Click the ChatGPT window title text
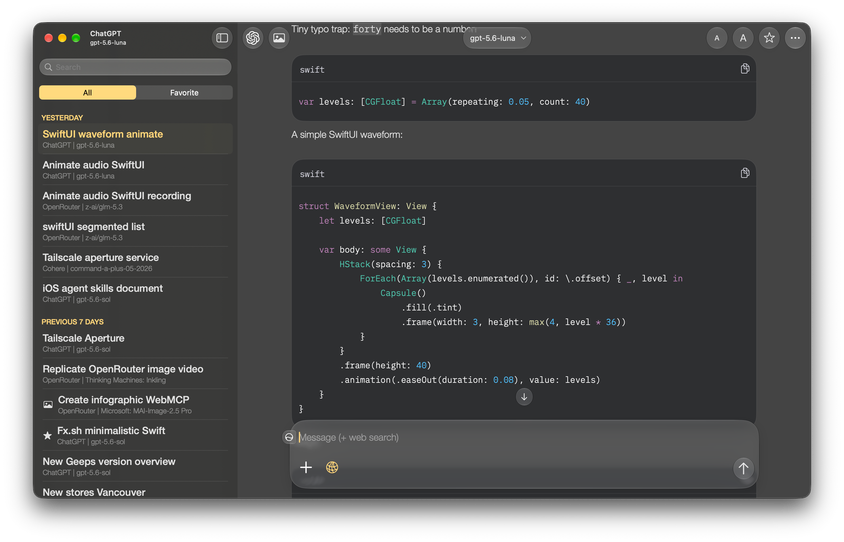 pos(106,33)
